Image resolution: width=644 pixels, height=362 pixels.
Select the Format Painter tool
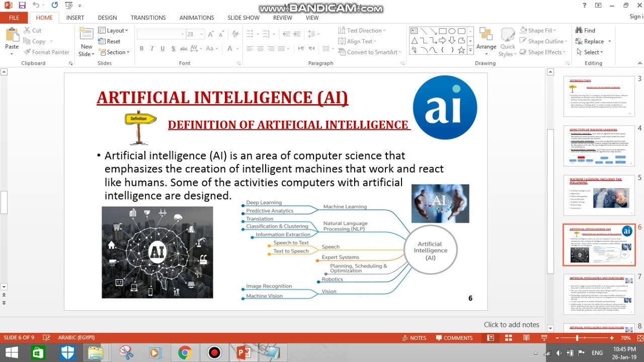coord(46,52)
